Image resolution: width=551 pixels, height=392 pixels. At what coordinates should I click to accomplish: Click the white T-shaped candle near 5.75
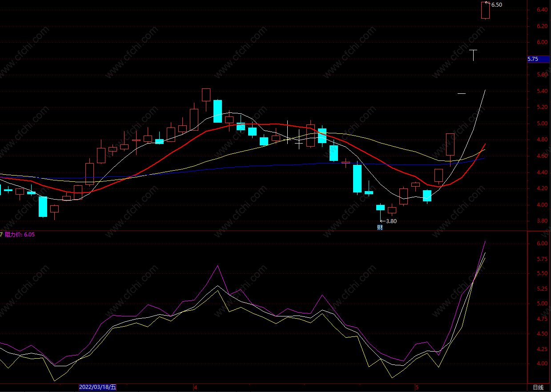point(474,55)
